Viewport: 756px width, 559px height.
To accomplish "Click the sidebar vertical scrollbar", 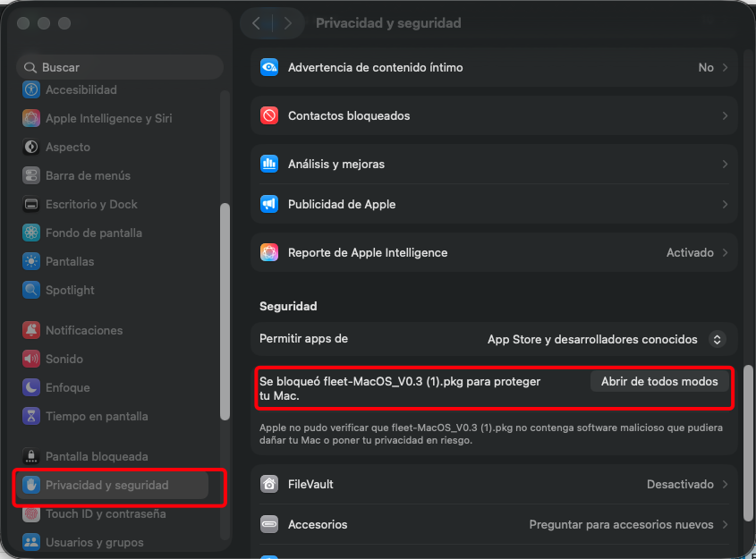I will tap(225, 311).
